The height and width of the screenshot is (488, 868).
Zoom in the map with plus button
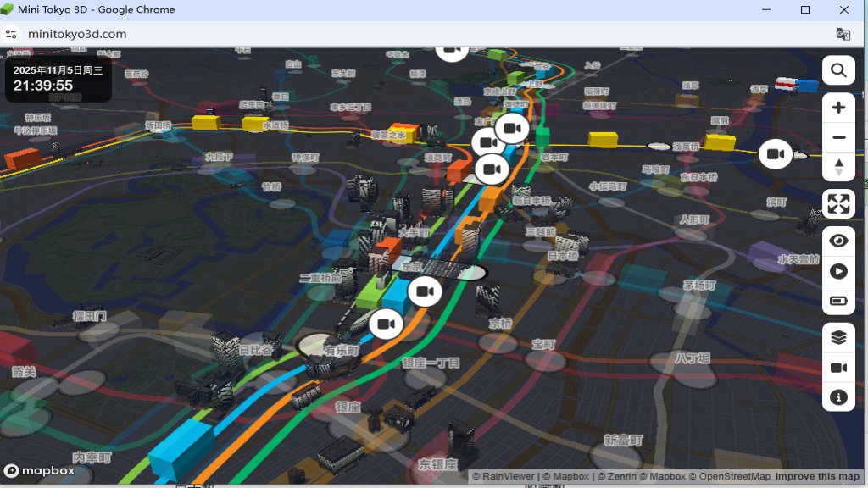pos(838,108)
